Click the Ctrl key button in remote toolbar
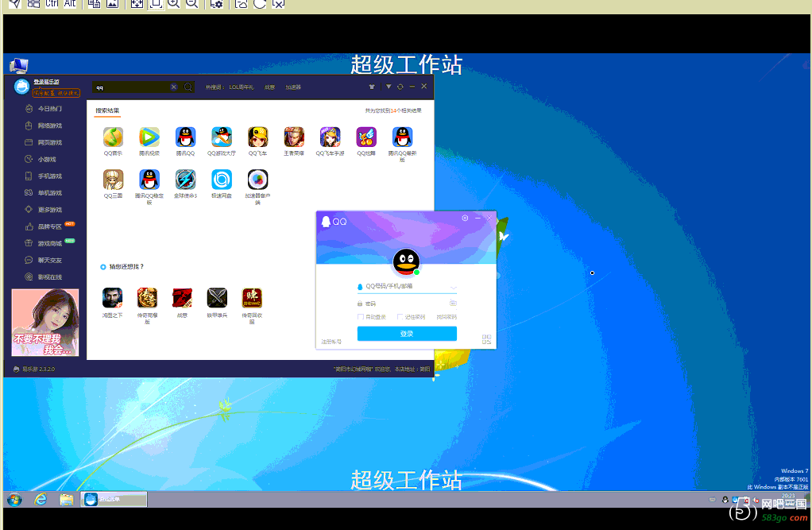 [x=52, y=4]
